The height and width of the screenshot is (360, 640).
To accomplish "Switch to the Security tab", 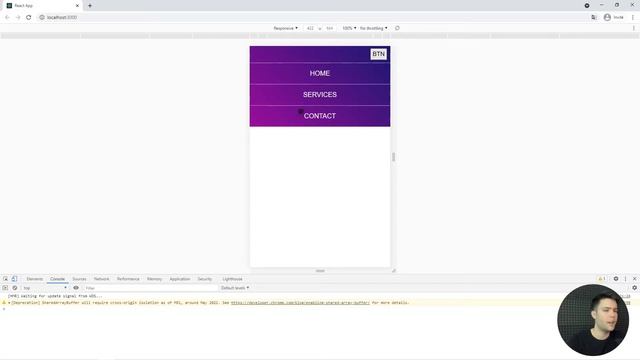I will click(204, 279).
